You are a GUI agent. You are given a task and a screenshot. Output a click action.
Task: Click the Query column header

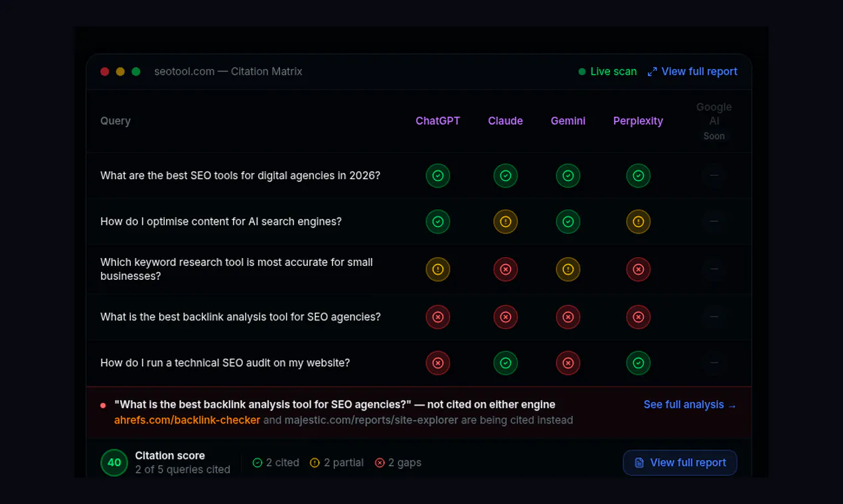click(115, 121)
